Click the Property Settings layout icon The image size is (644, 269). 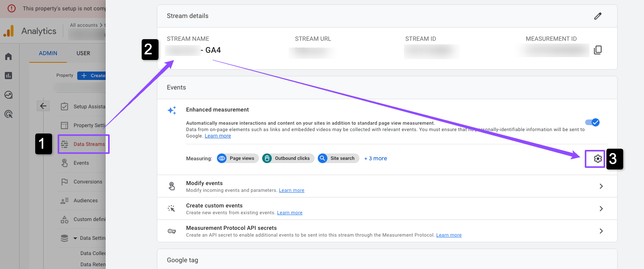pos(64,126)
